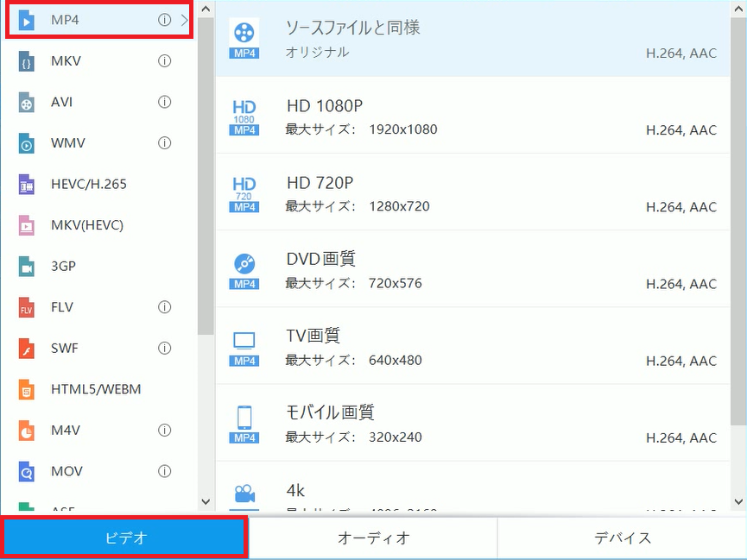Image resolution: width=747 pixels, height=560 pixels.
Task: Expand the MP4 format chevron arrow
Action: click(x=185, y=20)
